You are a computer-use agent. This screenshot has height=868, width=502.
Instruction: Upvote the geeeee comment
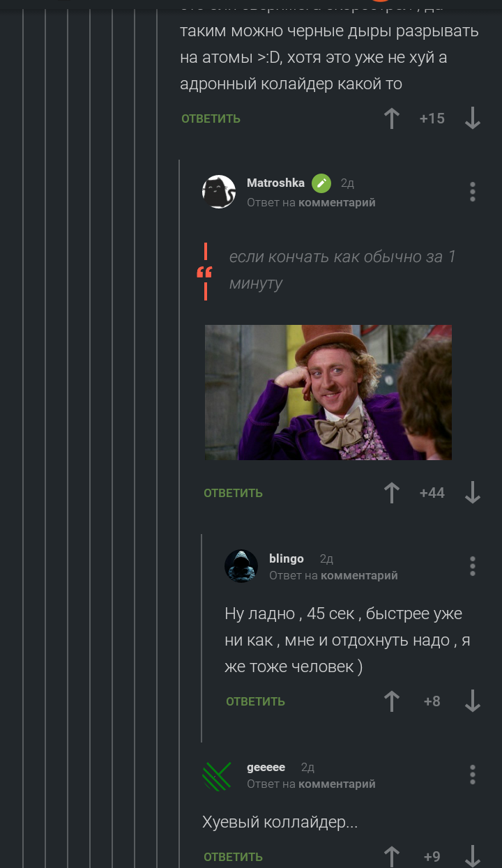click(x=392, y=857)
